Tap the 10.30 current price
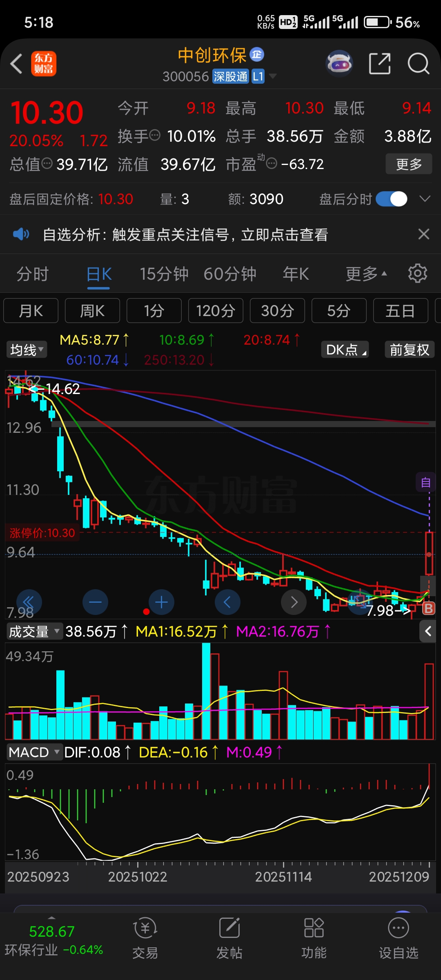This screenshot has height=980, width=441. click(47, 113)
